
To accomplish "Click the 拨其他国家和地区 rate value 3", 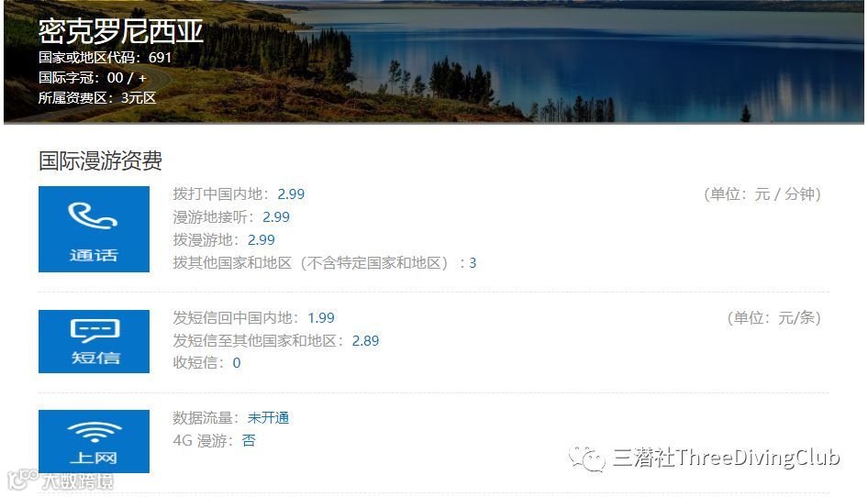I will (473, 263).
